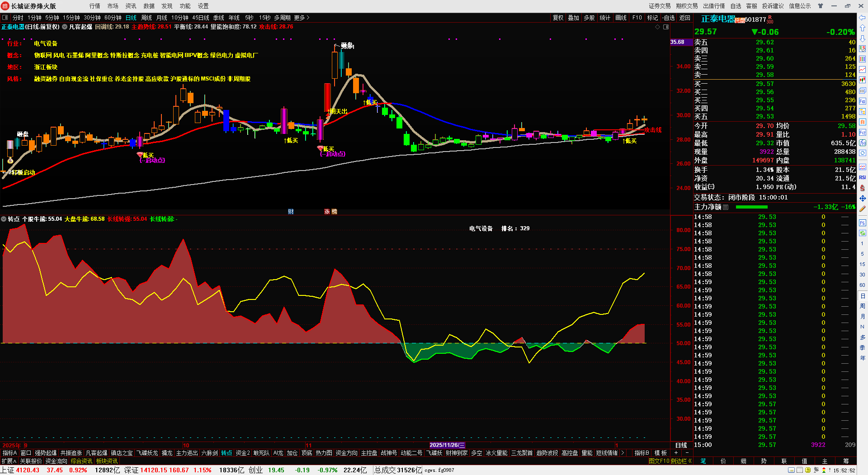Click the up arrow icon in right sidebar
Viewport: 868px width, 475px height.
[x=862, y=28]
